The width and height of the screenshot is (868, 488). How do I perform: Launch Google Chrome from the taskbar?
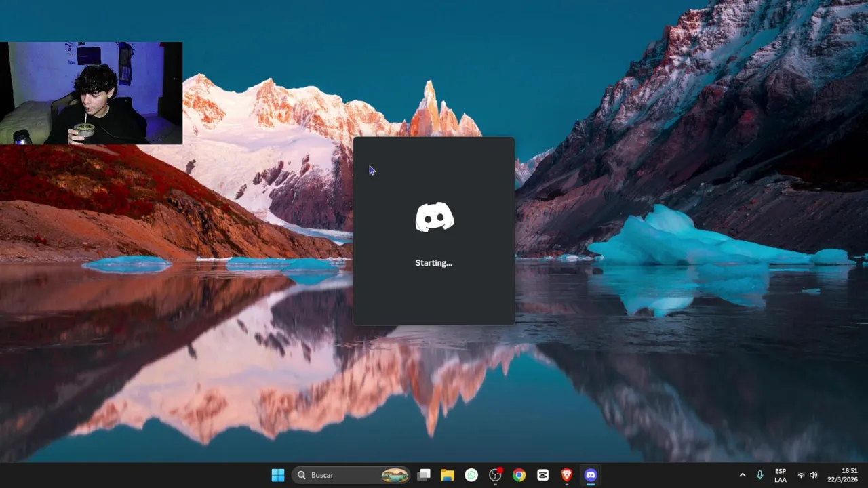(519, 475)
